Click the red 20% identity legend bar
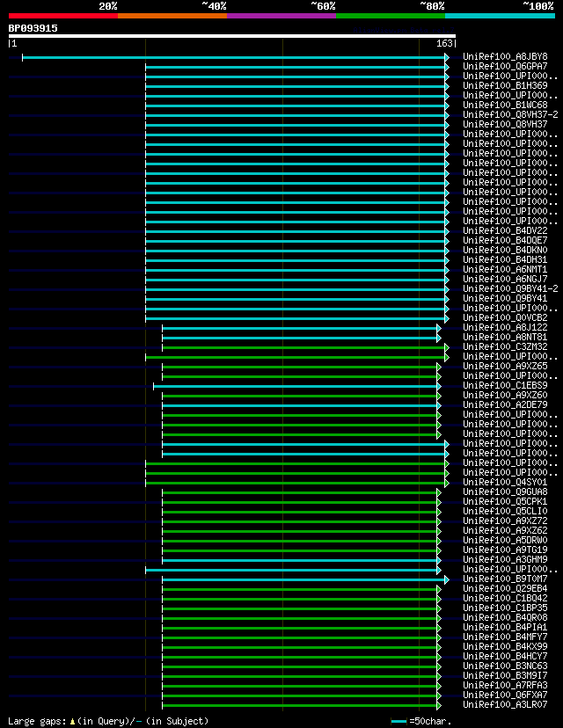 click(x=63, y=16)
